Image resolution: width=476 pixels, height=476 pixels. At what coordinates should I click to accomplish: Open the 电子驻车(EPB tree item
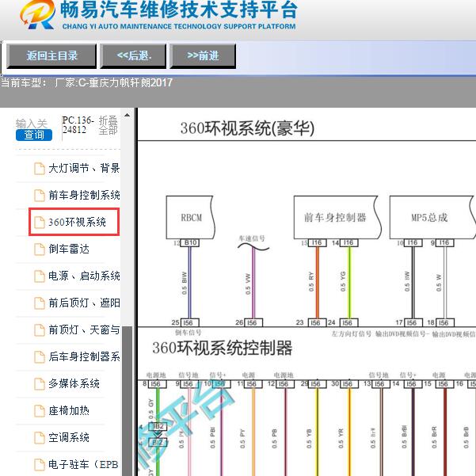[83, 464]
